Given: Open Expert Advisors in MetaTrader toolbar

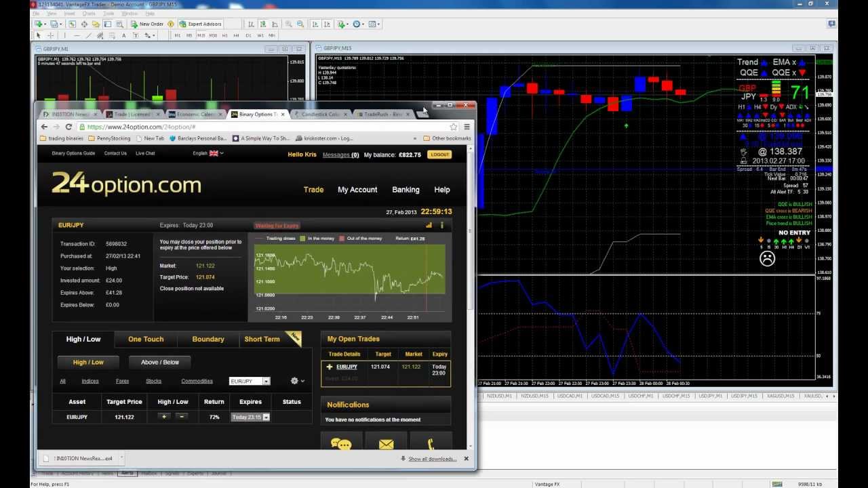Looking at the screenshot, I should (x=200, y=24).
